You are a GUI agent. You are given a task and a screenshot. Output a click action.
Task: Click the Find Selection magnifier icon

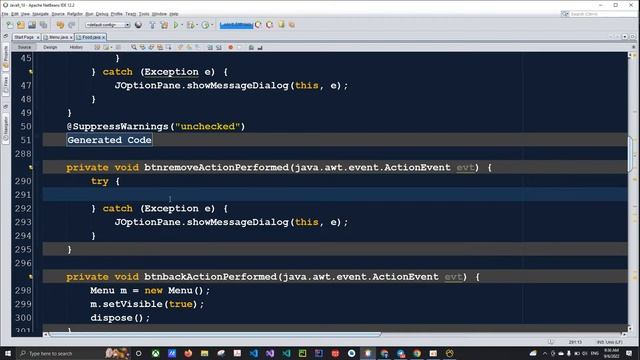click(134, 47)
